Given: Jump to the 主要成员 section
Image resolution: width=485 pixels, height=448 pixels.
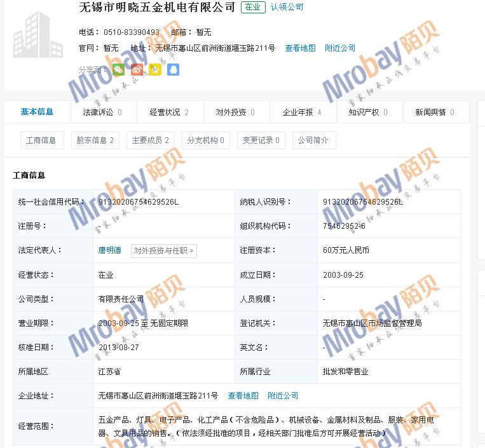Looking at the screenshot, I should tap(150, 140).
